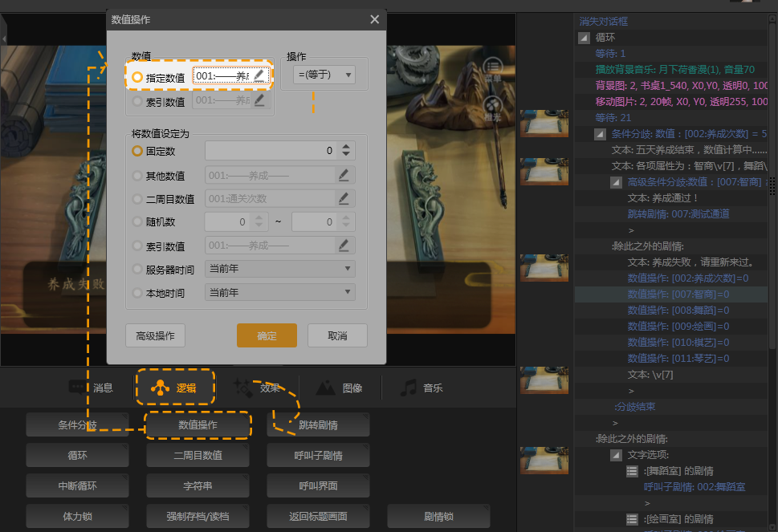
Task: Select the 随机数 radio button
Action: 137,223
